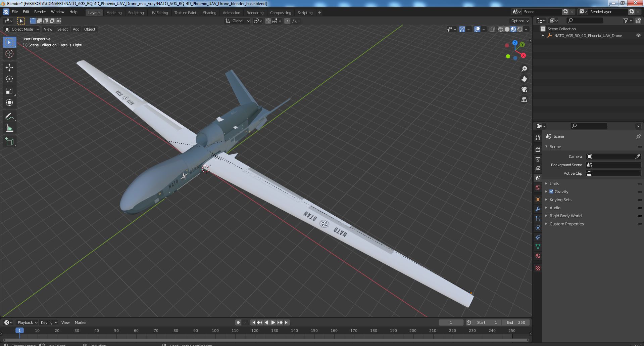Toggle the camera view icon
This screenshot has height=346, width=644.
pyautogui.click(x=524, y=89)
